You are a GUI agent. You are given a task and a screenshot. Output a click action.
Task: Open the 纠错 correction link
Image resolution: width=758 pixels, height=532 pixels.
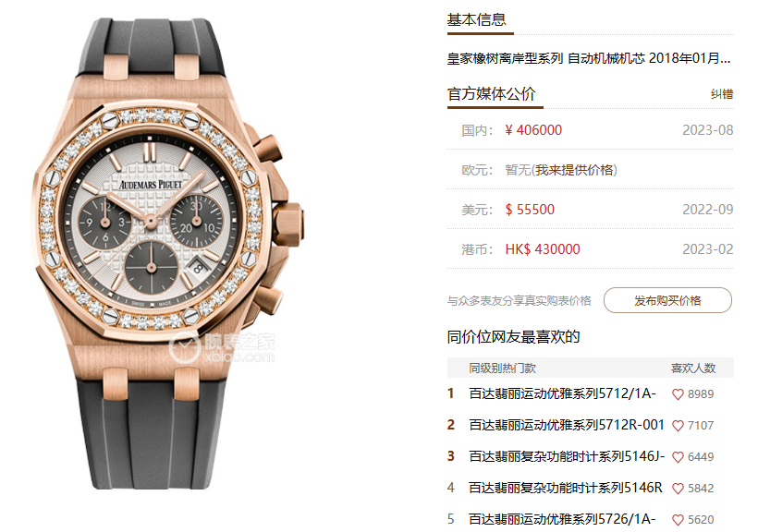722,93
